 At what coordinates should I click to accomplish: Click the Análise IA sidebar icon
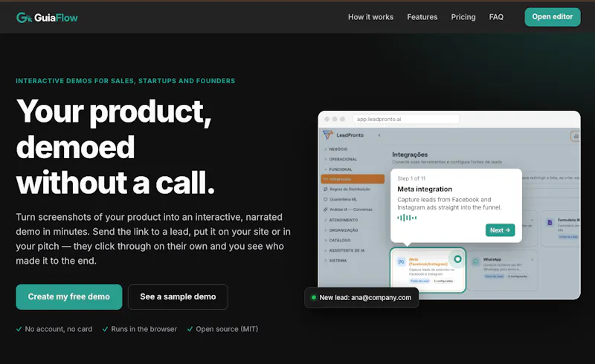tap(326, 209)
